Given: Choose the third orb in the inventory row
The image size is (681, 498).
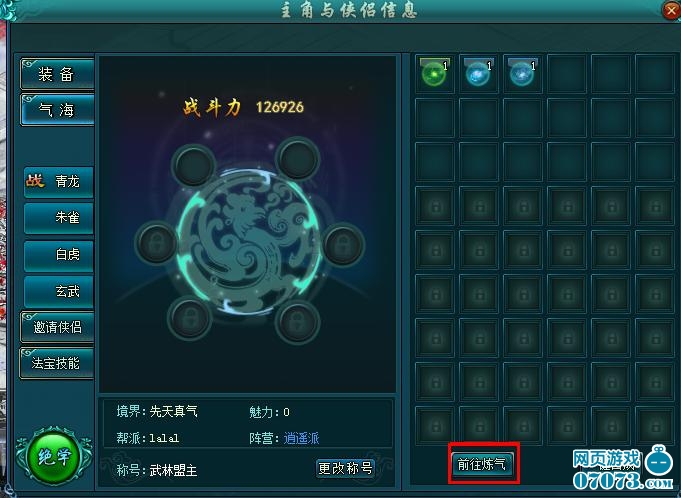Looking at the screenshot, I should coord(522,73).
